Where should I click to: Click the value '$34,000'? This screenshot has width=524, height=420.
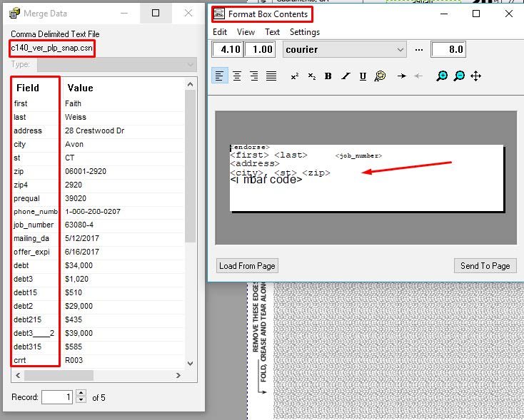(79, 265)
